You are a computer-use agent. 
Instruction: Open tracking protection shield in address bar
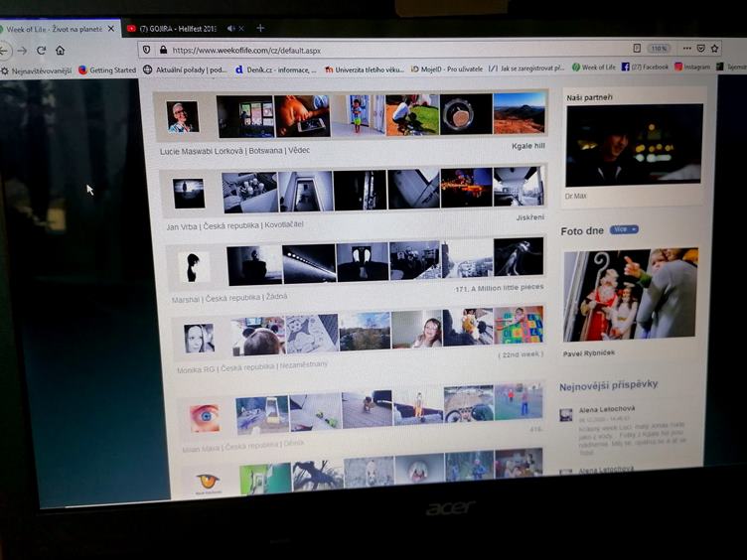click(147, 50)
